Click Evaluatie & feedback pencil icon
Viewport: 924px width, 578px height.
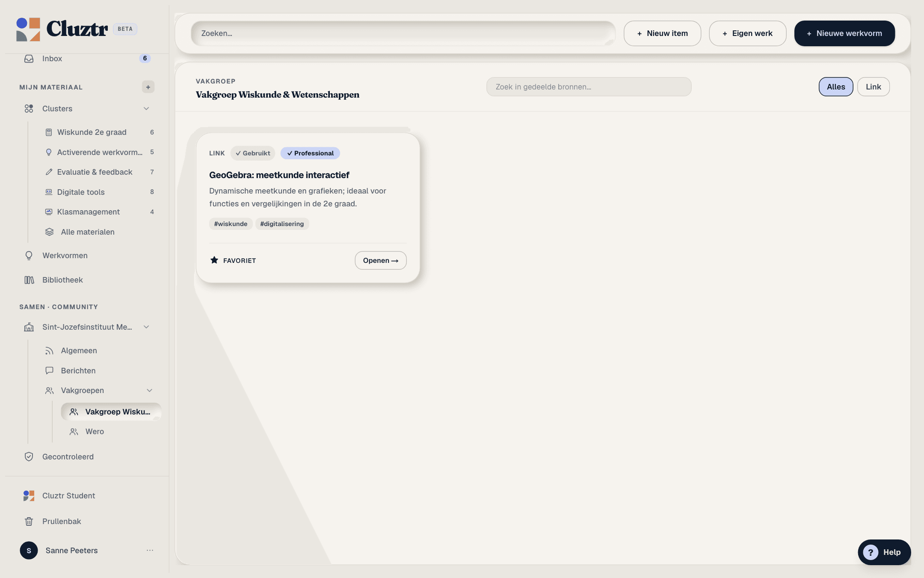tap(49, 172)
